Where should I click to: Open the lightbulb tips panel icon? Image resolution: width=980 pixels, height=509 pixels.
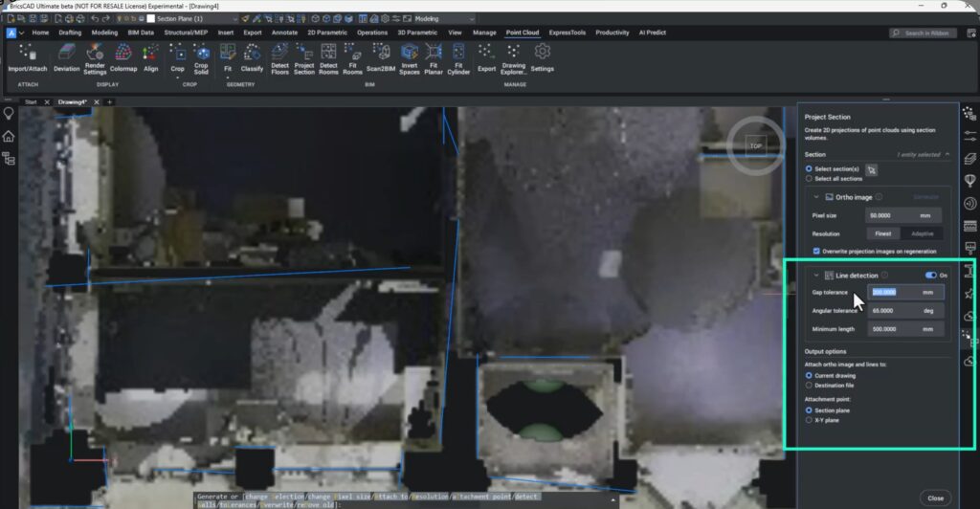coord(9,113)
